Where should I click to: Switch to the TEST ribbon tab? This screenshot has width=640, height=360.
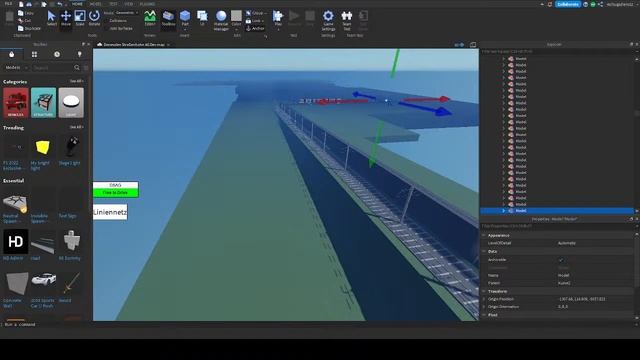[x=113, y=4]
